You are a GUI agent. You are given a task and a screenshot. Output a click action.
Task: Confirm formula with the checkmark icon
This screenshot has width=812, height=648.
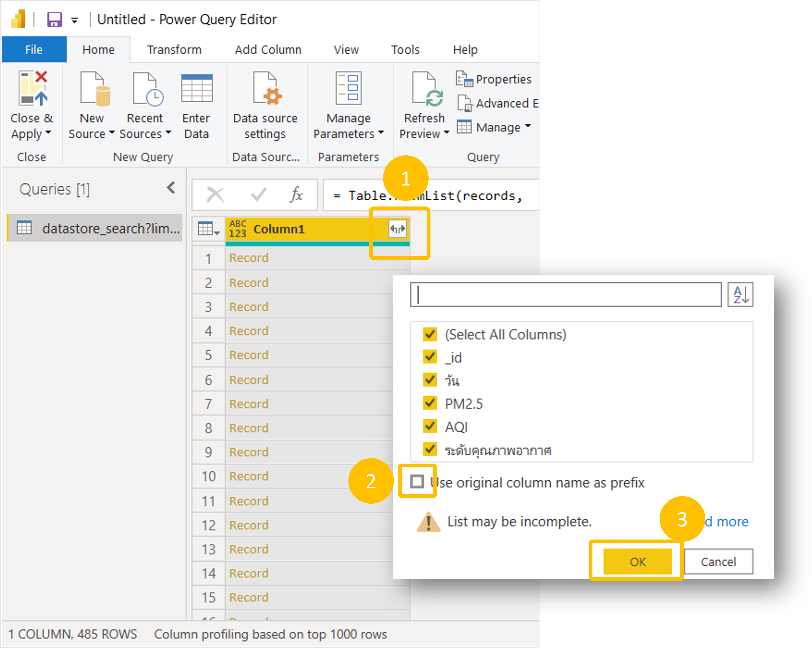259,195
